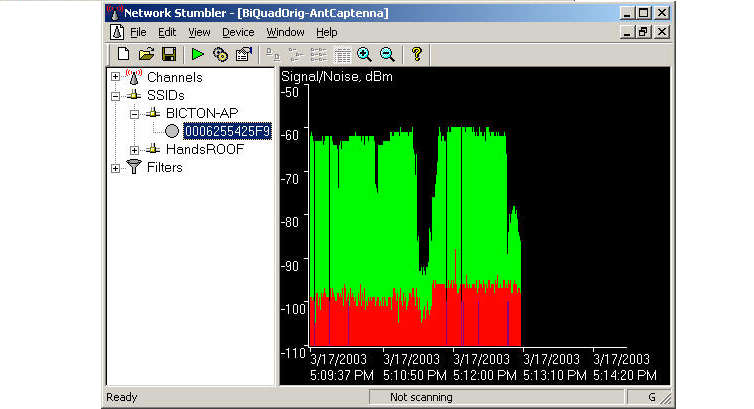754x409 pixels.
Task: Select details view toolbar button
Action: (342, 55)
